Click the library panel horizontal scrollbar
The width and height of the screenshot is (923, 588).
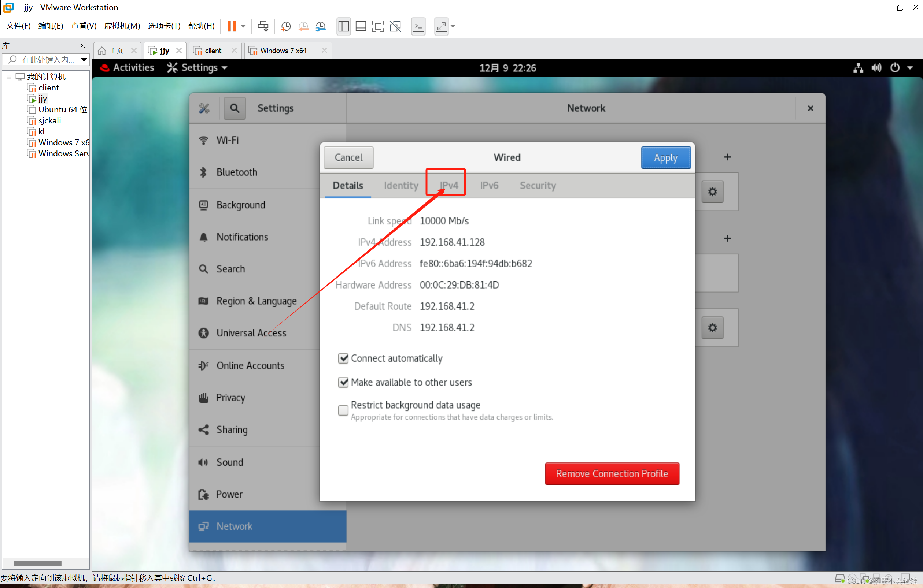[38, 563]
